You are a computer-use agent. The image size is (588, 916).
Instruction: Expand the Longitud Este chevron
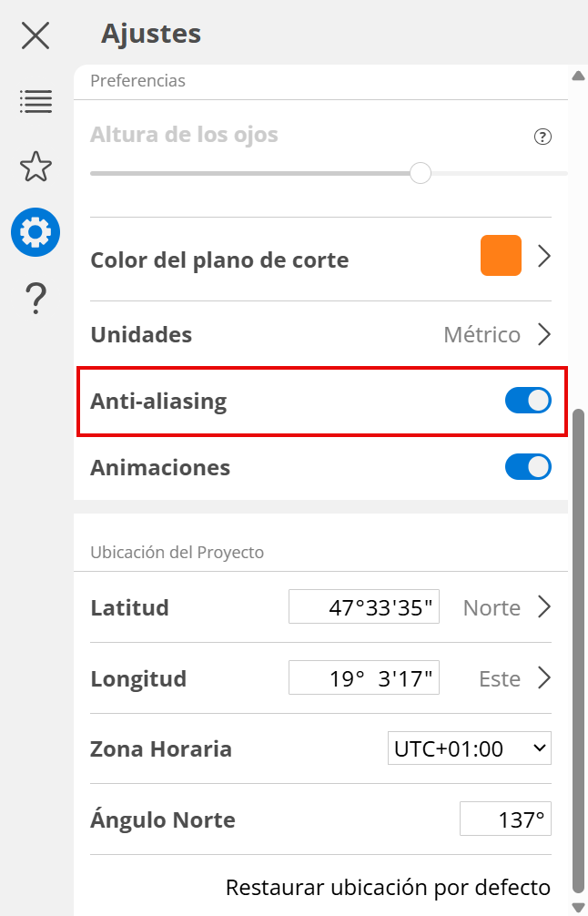pos(544,677)
